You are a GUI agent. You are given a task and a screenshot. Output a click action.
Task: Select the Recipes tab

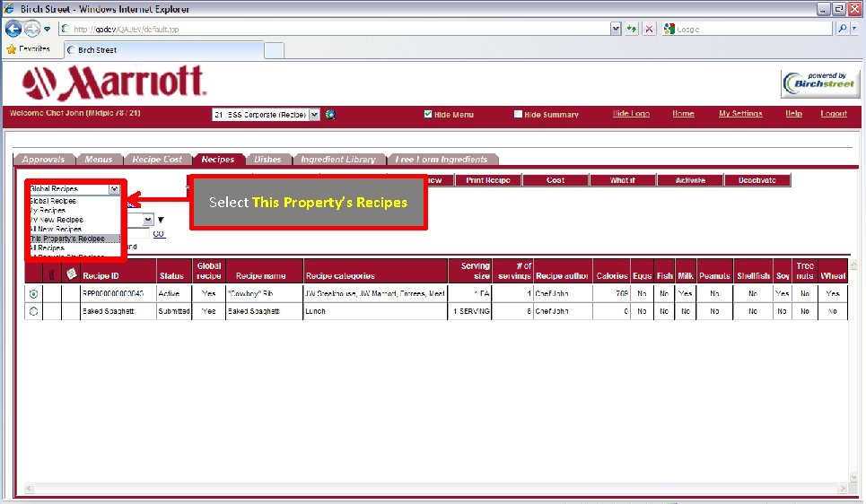point(217,159)
